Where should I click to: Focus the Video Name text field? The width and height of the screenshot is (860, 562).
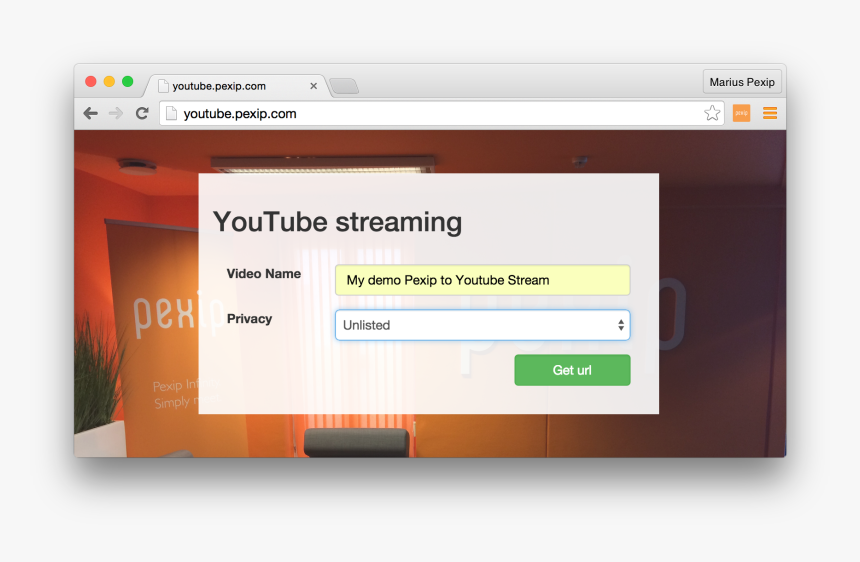coord(483,280)
